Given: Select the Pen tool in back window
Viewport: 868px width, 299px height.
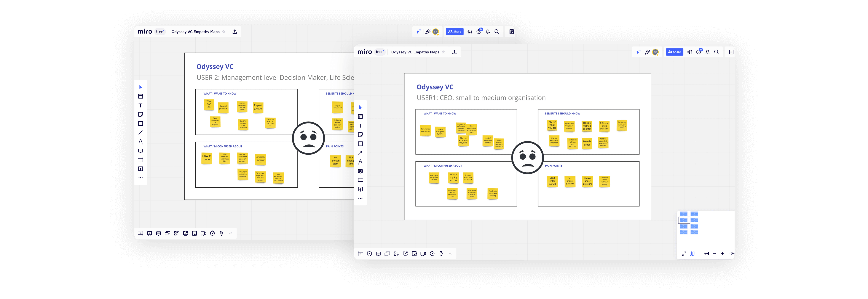Looking at the screenshot, I should 141,142.
